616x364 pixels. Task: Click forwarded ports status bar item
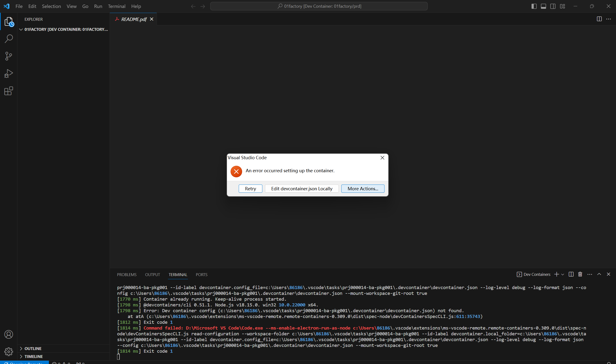pos(80,363)
